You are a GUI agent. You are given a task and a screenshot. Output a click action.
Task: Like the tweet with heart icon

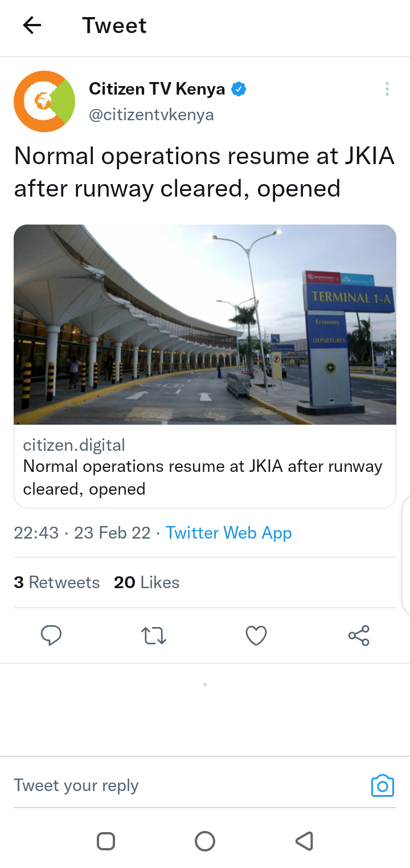(x=256, y=635)
